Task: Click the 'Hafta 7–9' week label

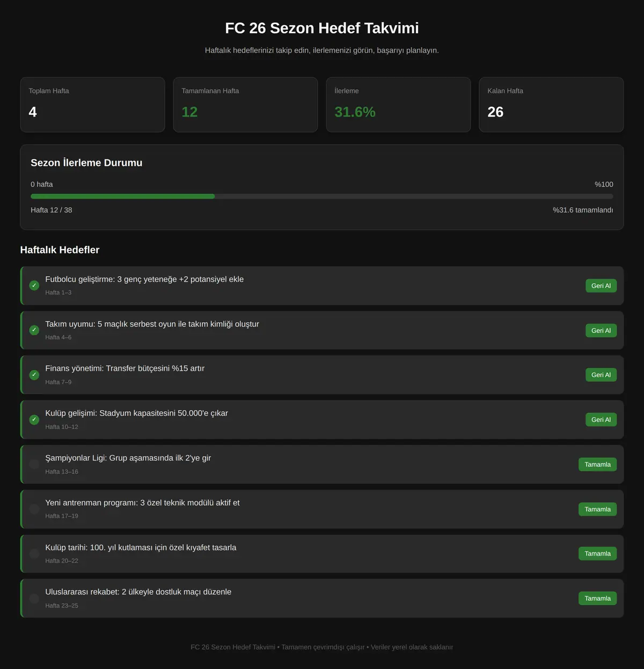Action: click(58, 382)
